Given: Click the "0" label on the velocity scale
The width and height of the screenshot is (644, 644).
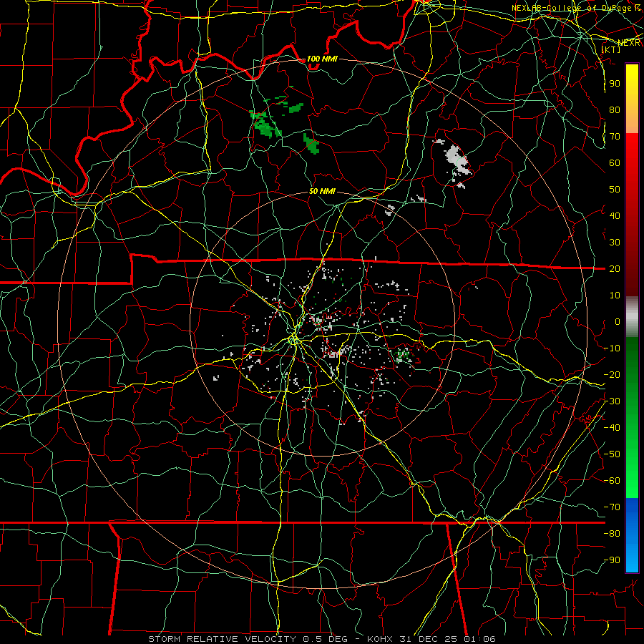Looking at the screenshot, I should (x=618, y=322).
